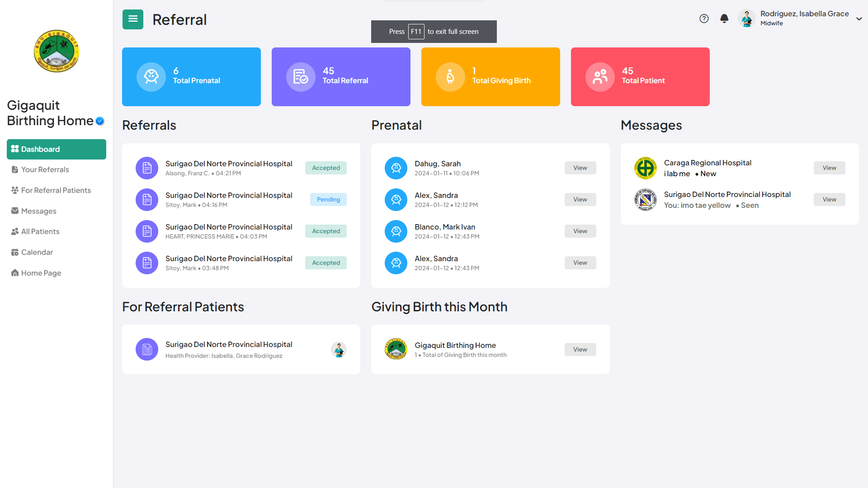Image resolution: width=868 pixels, height=488 pixels.
Task: Open the Calendar section from the sidebar
Action: click(37, 252)
